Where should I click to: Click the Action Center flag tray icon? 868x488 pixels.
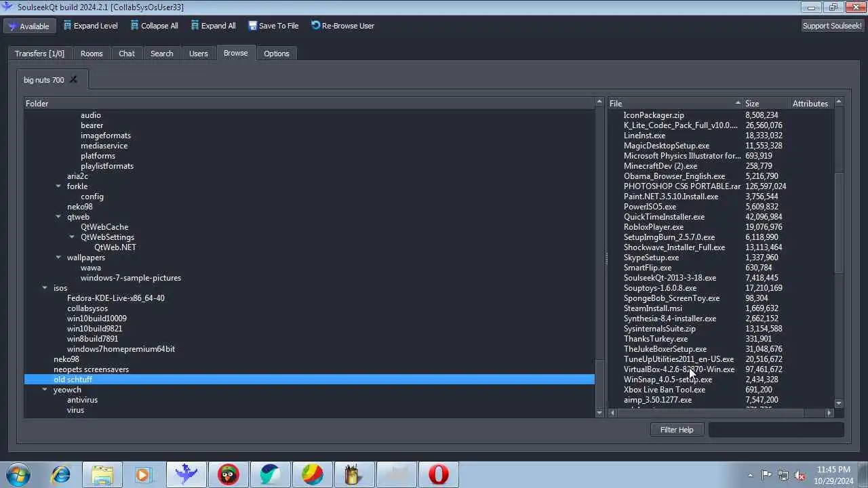(766, 475)
